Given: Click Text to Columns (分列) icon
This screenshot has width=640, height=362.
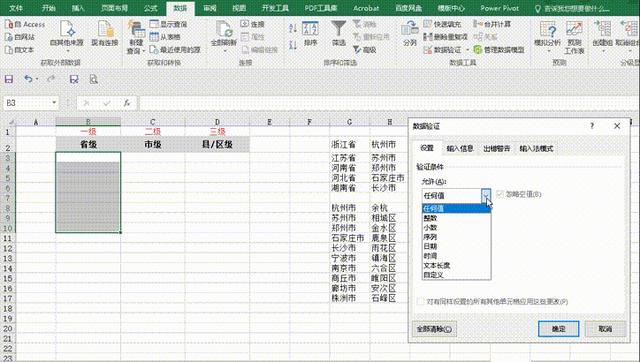Looking at the screenshot, I should [x=409, y=29].
